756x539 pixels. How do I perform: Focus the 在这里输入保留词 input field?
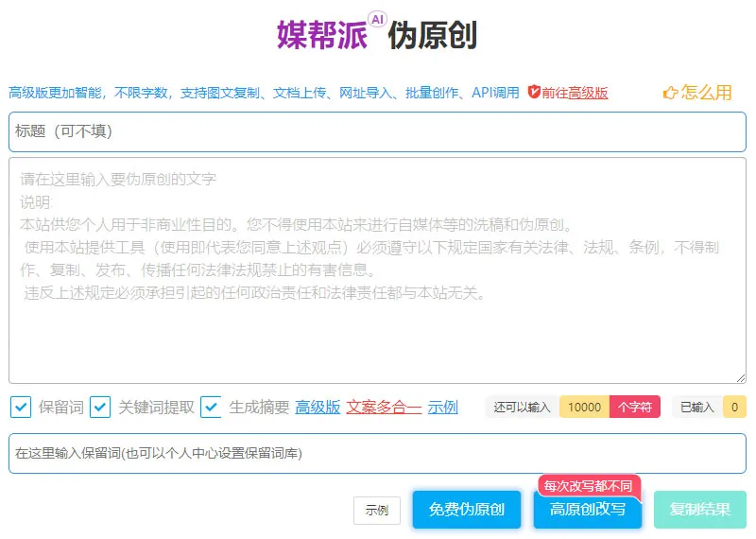click(377, 453)
